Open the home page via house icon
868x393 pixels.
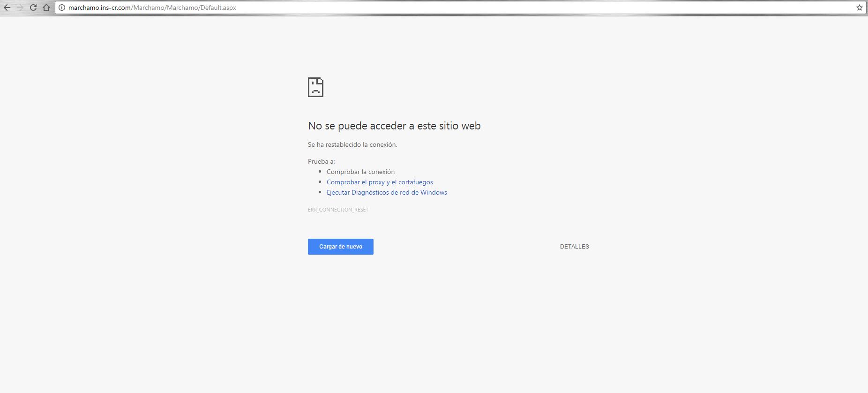tap(46, 8)
